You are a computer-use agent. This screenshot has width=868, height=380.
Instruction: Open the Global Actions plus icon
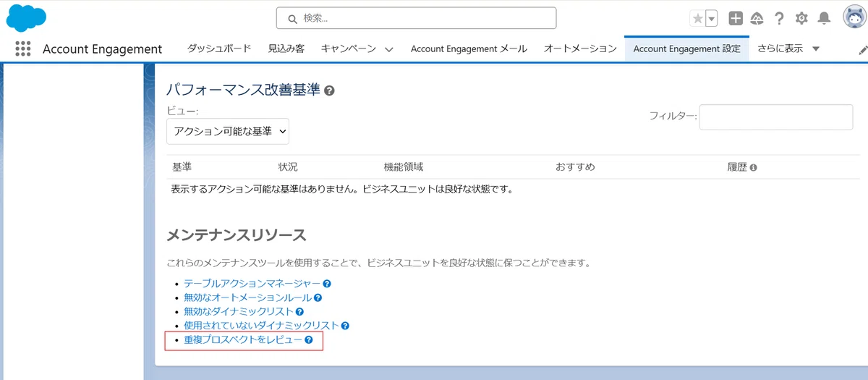tap(735, 19)
